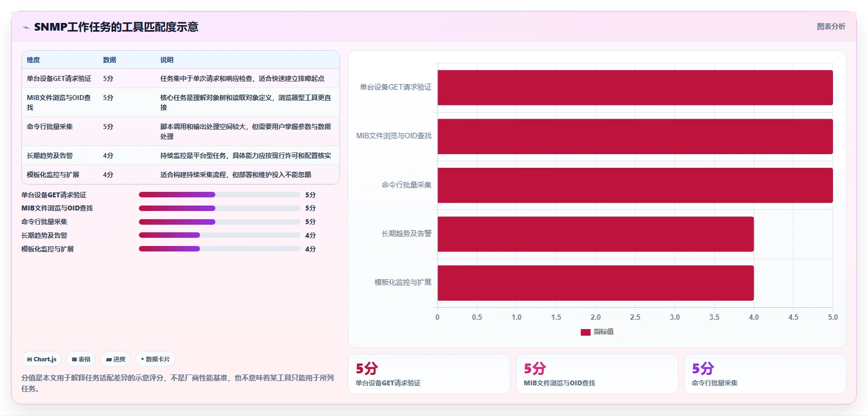
Task: Select the 单台设备GET请求验证 table row cell
Action: click(x=59, y=79)
